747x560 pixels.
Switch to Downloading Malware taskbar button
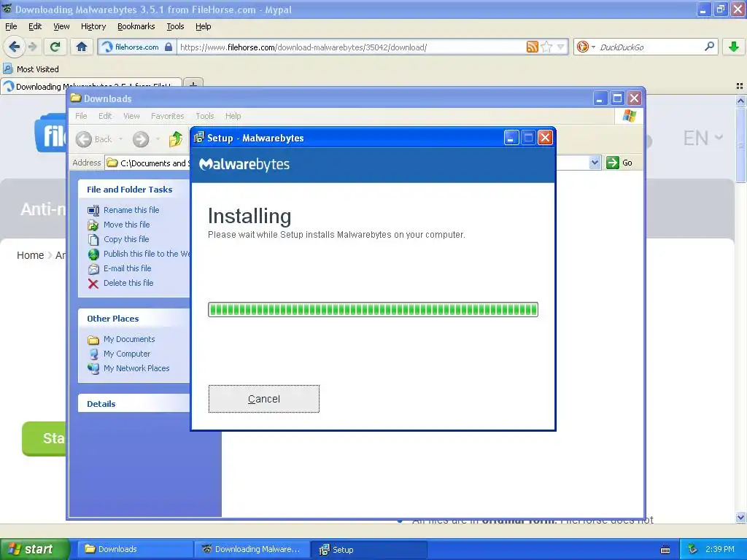coord(252,549)
